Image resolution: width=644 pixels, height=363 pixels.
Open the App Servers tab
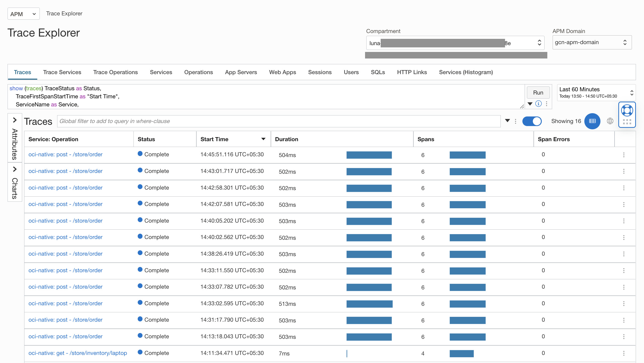point(241,72)
